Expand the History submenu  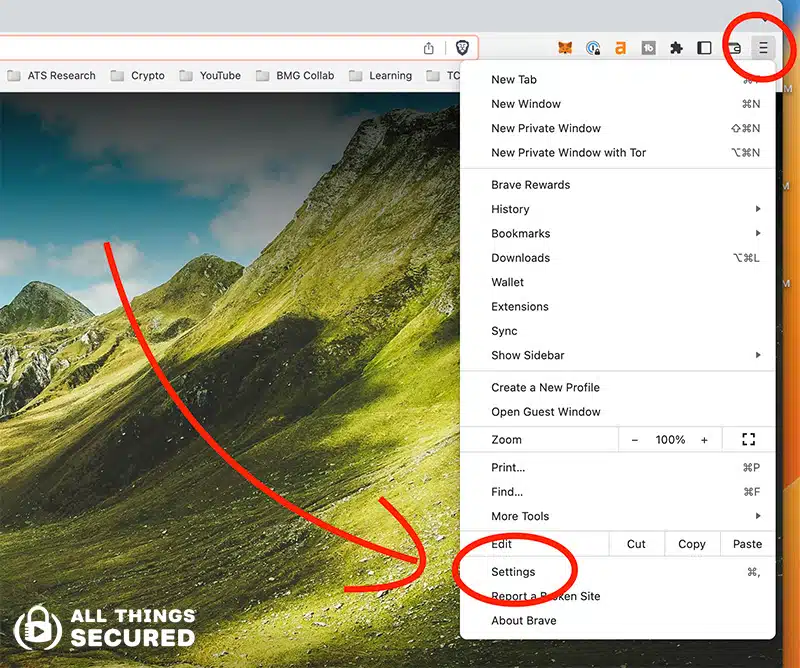[x=511, y=209]
